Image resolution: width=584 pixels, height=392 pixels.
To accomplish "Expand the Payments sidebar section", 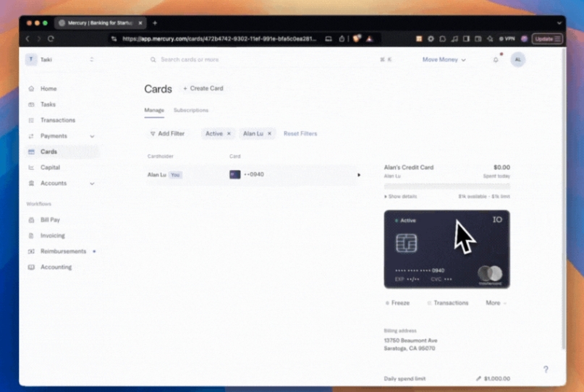I will click(x=92, y=136).
